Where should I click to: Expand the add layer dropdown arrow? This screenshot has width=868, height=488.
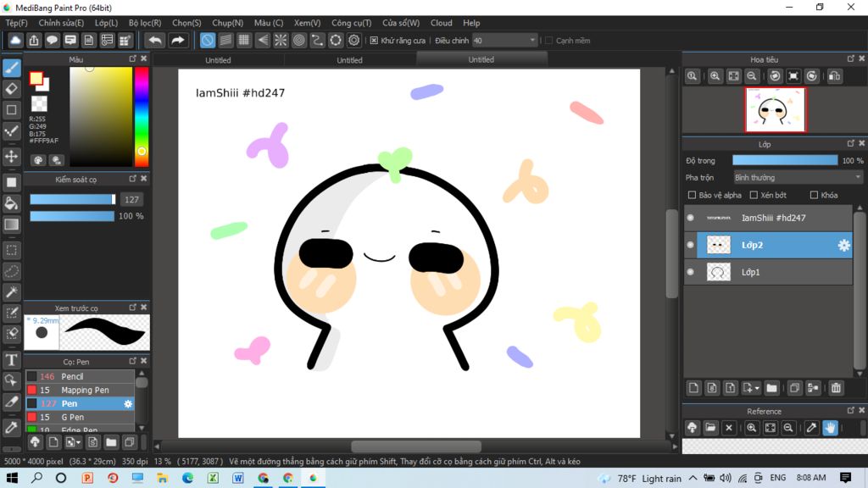pos(757,388)
